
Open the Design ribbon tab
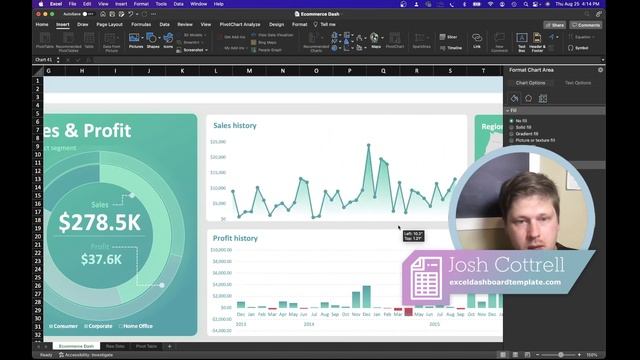[276, 24]
